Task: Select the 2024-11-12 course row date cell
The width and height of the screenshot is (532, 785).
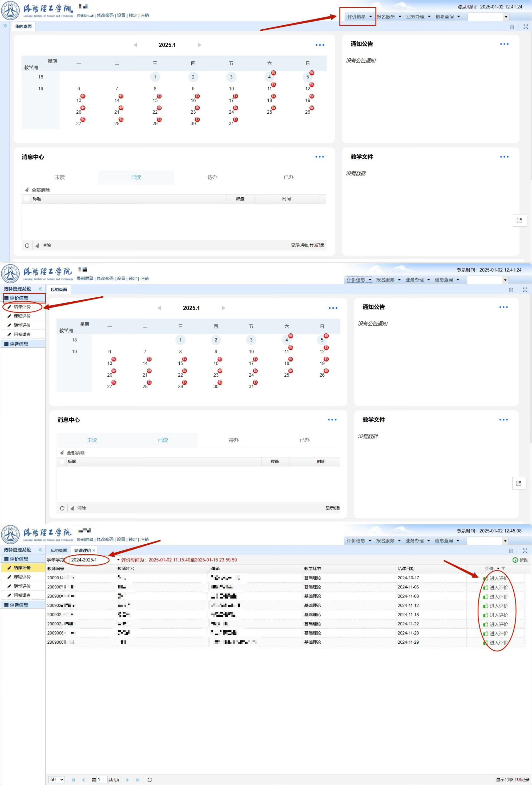Action: pos(408,605)
